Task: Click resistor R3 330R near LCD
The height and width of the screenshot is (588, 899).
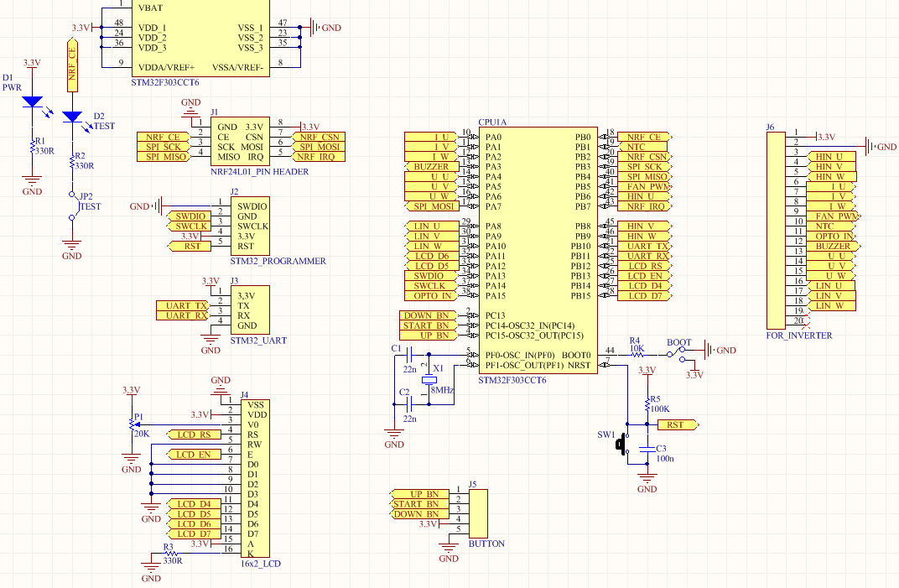Action: pos(170,553)
